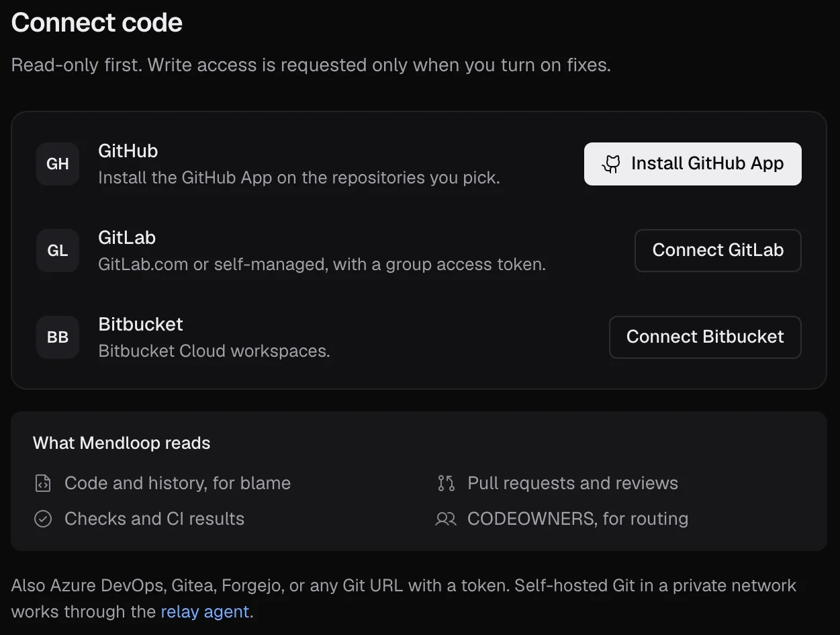Click the 'What Mendloop reads' heading
This screenshot has height=635, width=840.
click(x=122, y=443)
